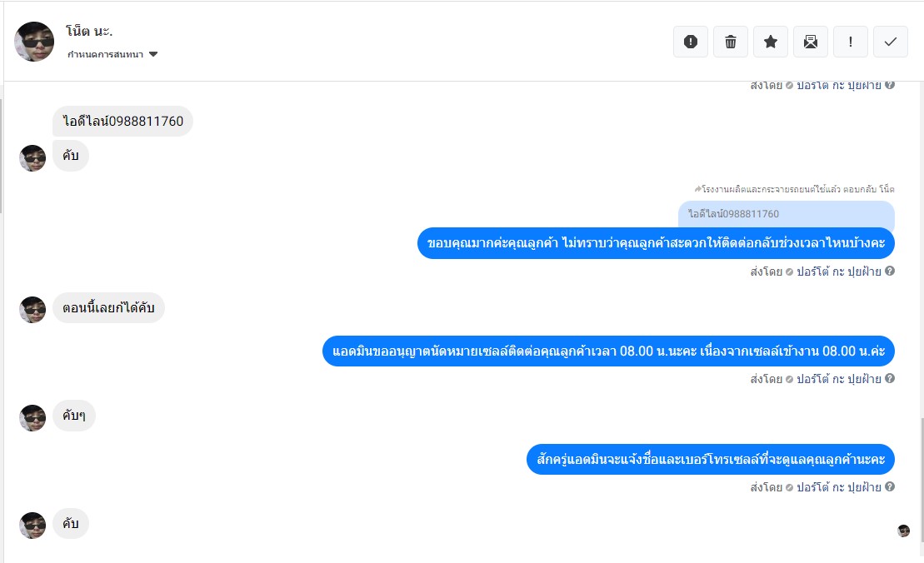Mark conversation done with the checkmark
Screen dimensions: 924x563
pos(891,42)
